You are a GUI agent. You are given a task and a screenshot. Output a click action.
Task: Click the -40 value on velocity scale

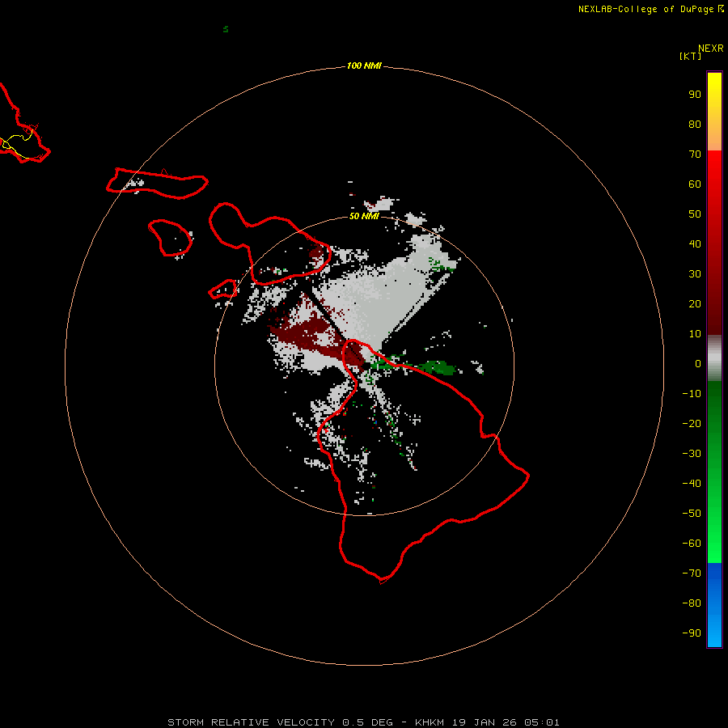point(692,484)
